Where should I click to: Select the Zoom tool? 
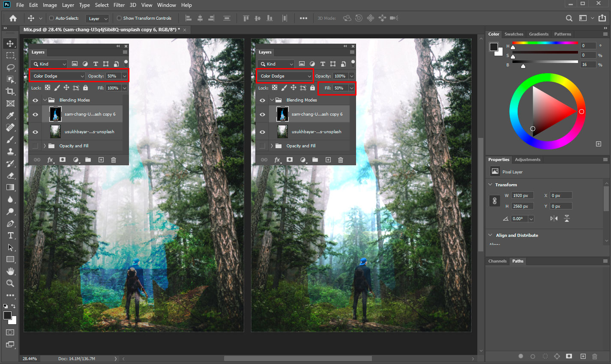[10, 283]
